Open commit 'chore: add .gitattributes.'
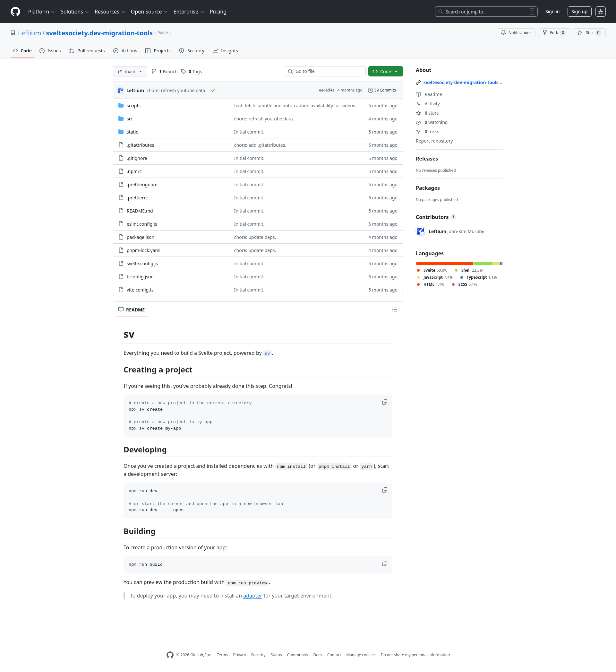Image resolution: width=616 pixels, height=672 pixels. [x=260, y=145]
